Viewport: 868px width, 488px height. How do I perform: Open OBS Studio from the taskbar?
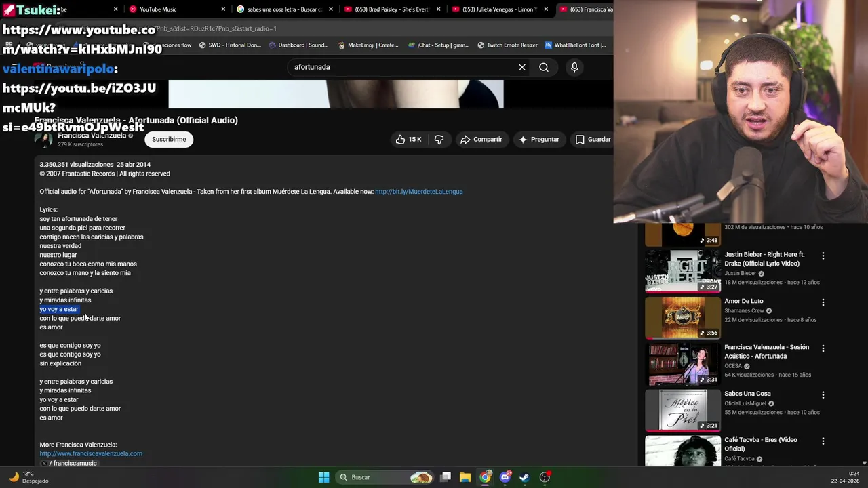point(545,477)
